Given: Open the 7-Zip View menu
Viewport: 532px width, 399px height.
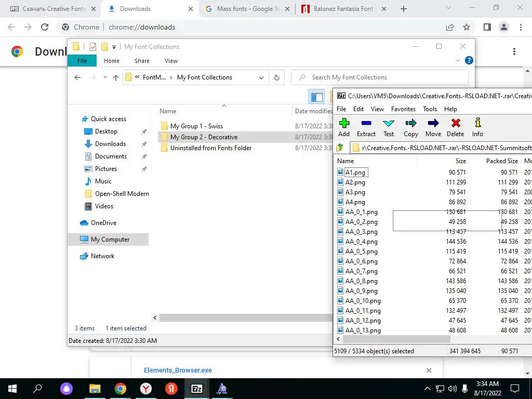Looking at the screenshot, I should pos(377,109).
